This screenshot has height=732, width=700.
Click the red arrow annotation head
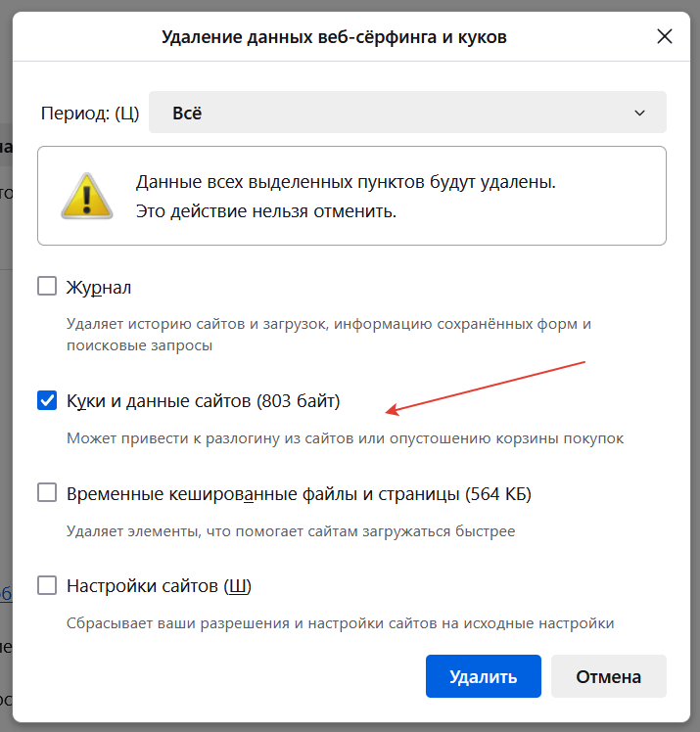click(392, 410)
